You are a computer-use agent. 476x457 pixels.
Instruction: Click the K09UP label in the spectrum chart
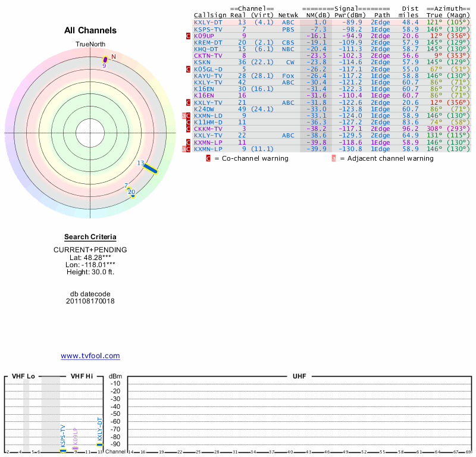tap(75, 437)
